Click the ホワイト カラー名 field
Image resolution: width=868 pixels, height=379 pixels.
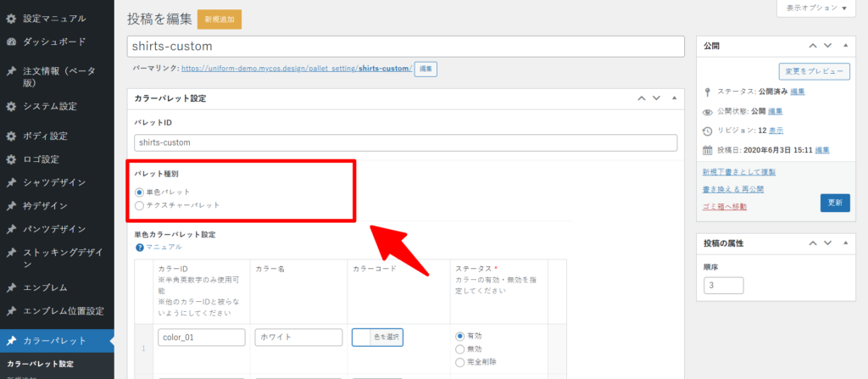299,337
